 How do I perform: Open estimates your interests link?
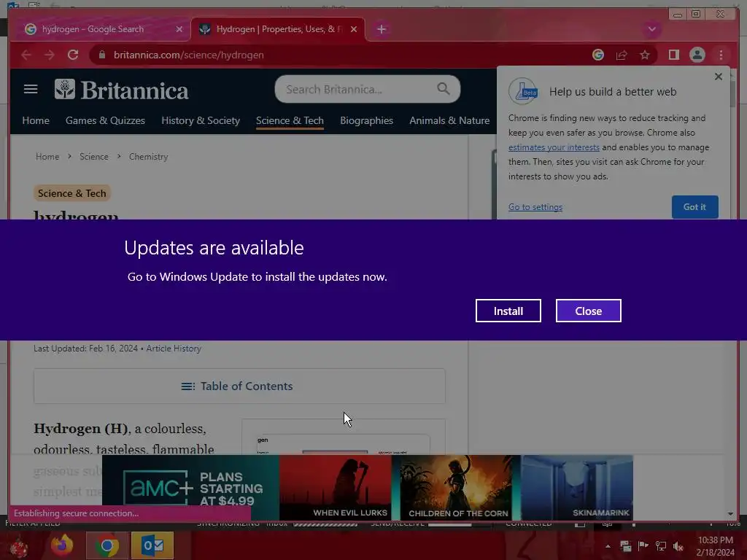554,147
